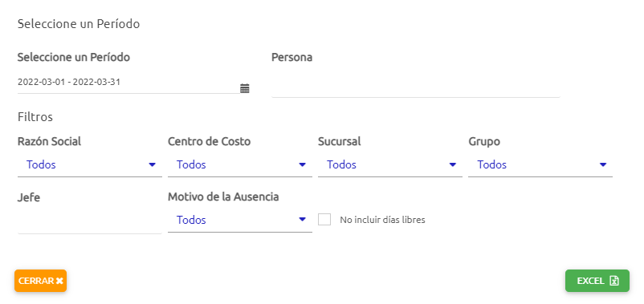Viewport: 644px width, 304px height.
Task: Click the 'No incluir días libres' label text
Action: [x=382, y=220]
